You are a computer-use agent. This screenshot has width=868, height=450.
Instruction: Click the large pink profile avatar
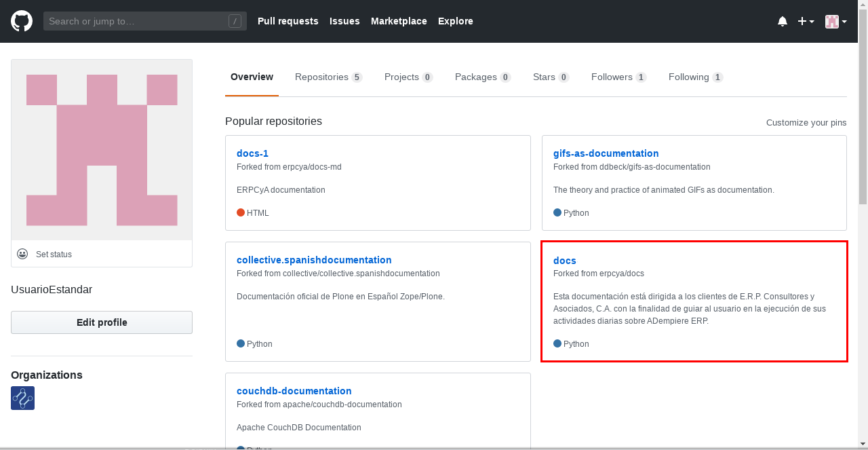[102, 150]
